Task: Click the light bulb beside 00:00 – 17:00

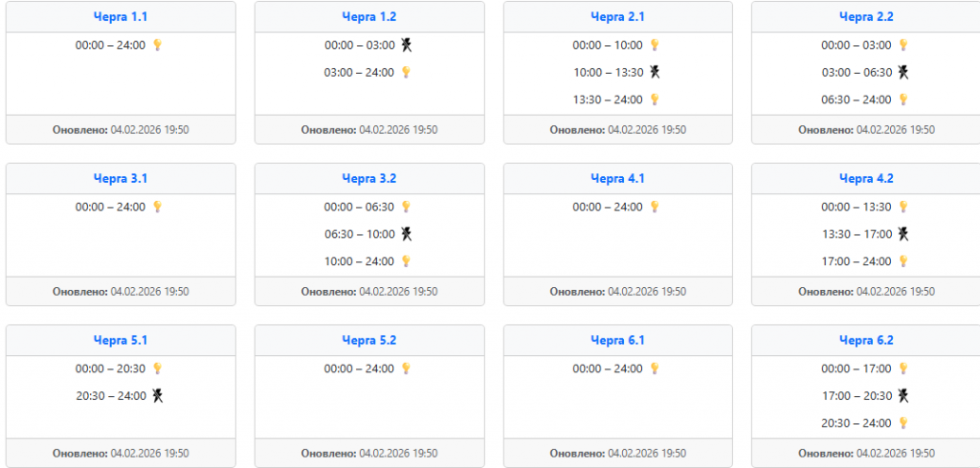Action: [x=903, y=368]
